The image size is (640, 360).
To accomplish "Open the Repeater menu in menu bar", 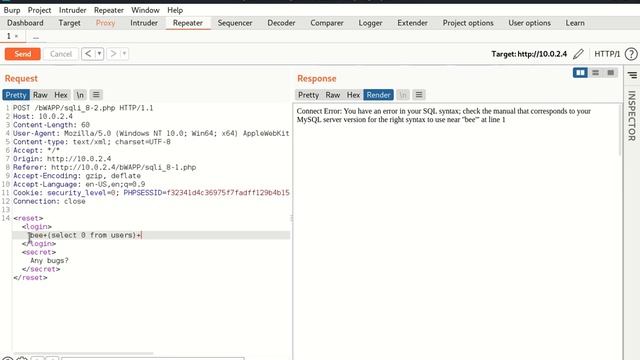I will point(109,10).
